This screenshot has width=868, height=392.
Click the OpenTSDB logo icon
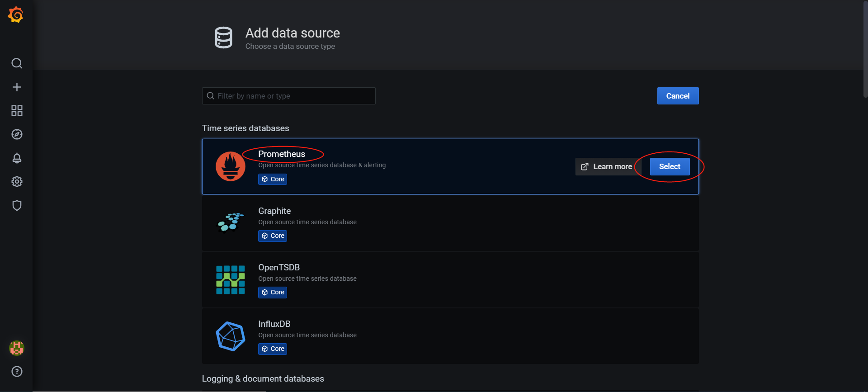click(x=231, y=280)
